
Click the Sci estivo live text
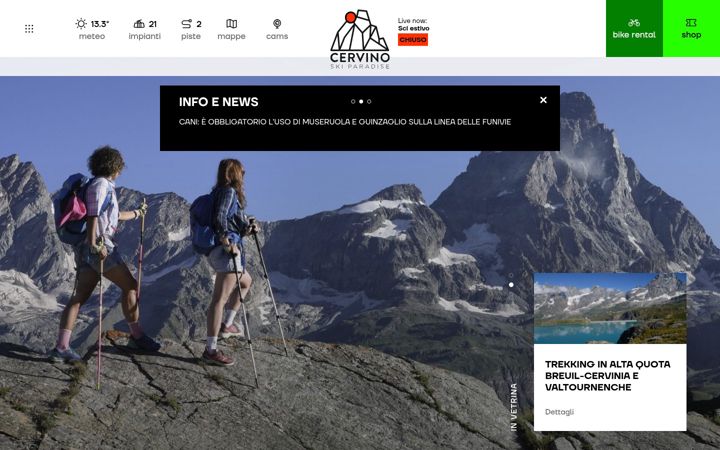click(414, 28)
